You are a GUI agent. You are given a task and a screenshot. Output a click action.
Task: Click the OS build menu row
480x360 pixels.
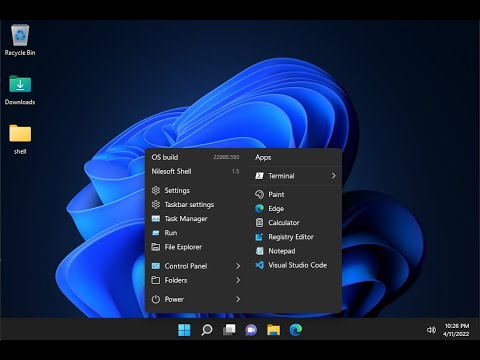[196, 157]
